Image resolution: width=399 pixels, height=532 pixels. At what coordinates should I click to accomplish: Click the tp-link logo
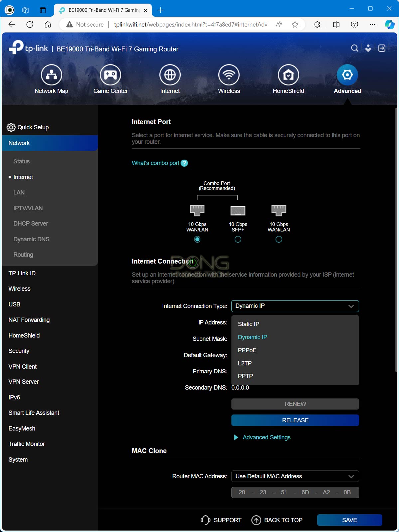pyautogui.click(x=28, y=47)
